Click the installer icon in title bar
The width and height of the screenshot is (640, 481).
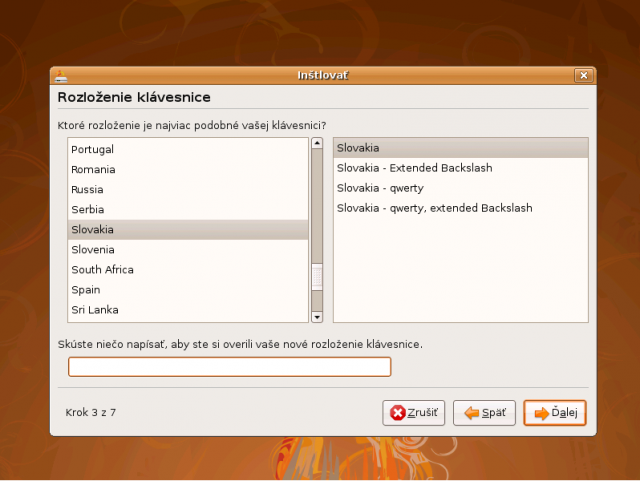pos(61,76)
